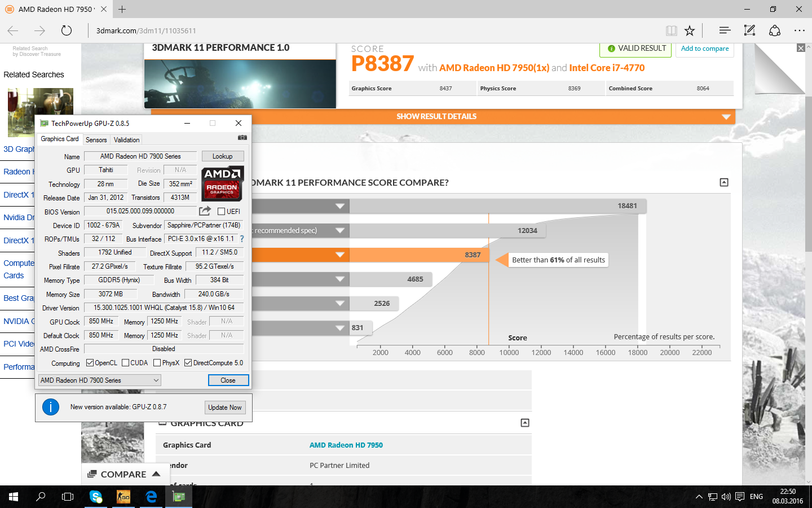The image size is (812, 508).
Task: Select the Graphics Card tab in GPU-Z
Action: (60, 139)
